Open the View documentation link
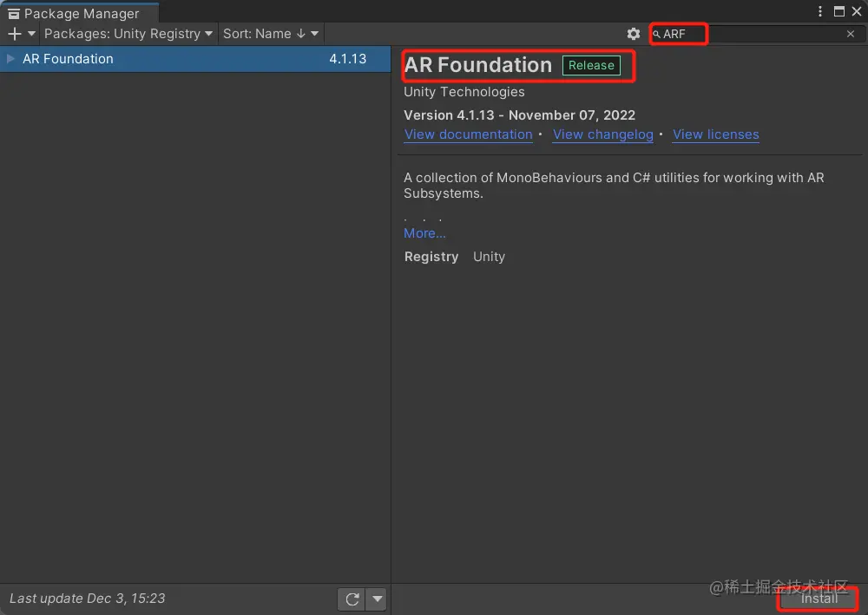This screenshot has height=615, width=868. click(x=469, y=134)
